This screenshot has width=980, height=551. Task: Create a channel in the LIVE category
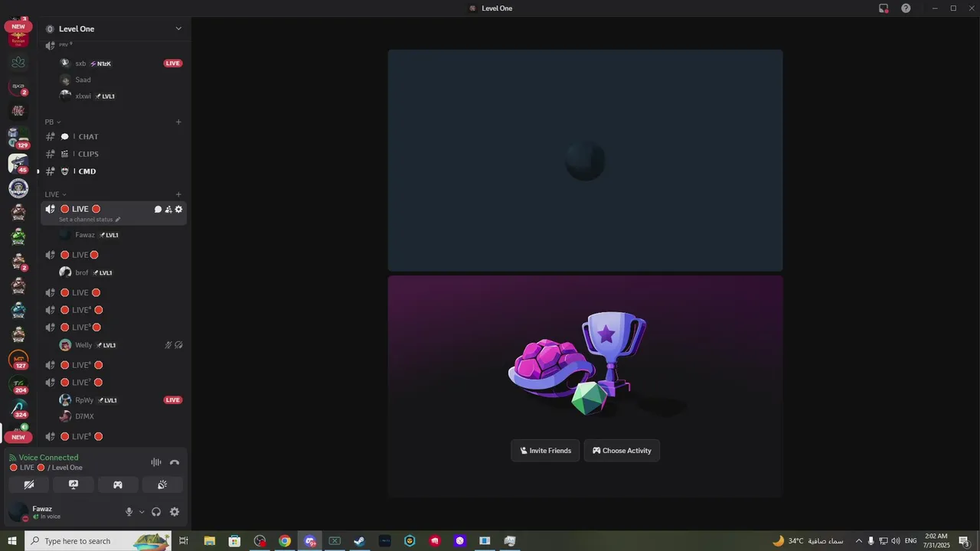coord(178,194)
